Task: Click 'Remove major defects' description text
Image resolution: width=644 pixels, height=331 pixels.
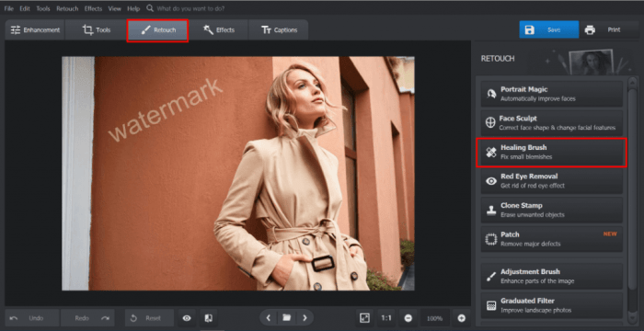Action: (x=530, y=244)
